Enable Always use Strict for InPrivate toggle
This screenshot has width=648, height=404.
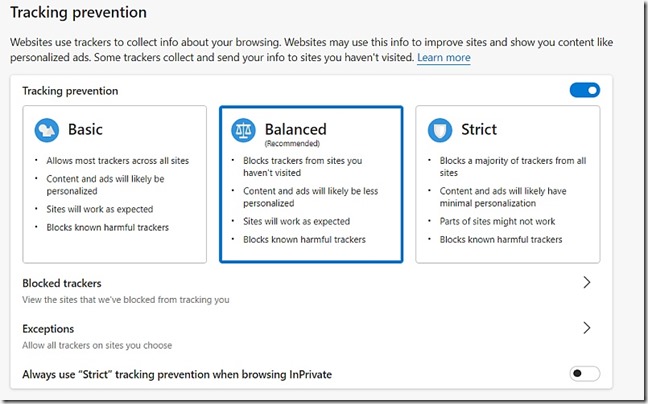tap(584, 374)
